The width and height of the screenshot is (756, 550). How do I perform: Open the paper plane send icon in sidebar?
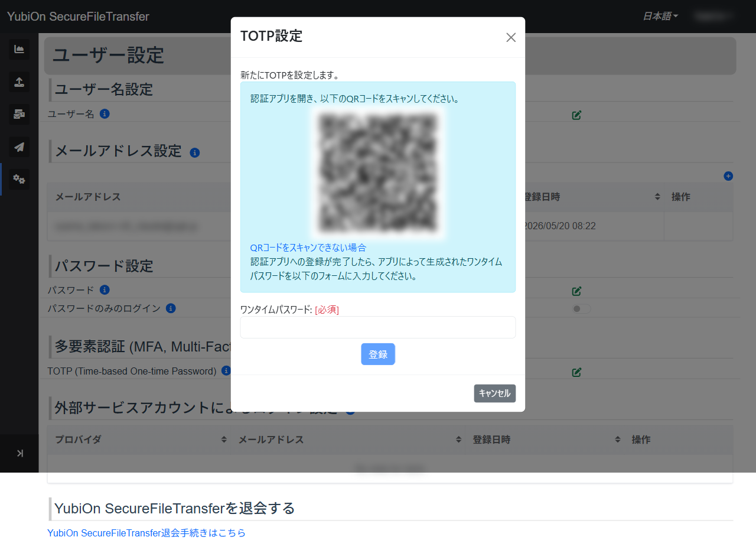(x=19, y=147)
